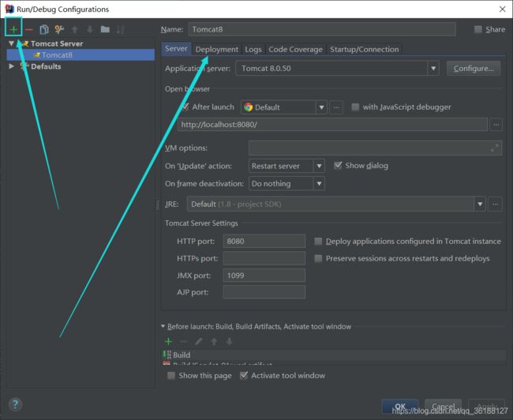
Task: Open the Code Coverage tab
Action: 295,50
